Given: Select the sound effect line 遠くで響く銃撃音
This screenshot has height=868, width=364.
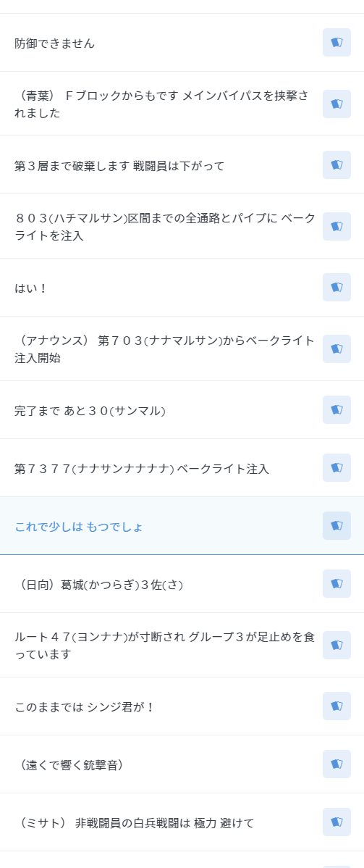Looking at the screenshot, I should tap(182, 764).
